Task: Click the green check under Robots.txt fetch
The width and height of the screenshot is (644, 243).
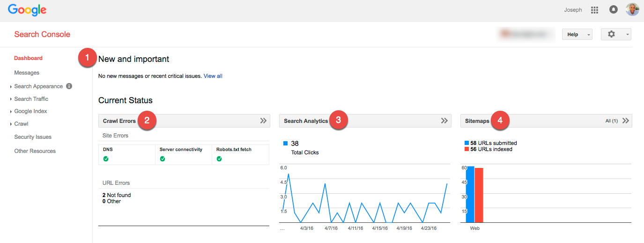Action: click(x=219, y=159)
